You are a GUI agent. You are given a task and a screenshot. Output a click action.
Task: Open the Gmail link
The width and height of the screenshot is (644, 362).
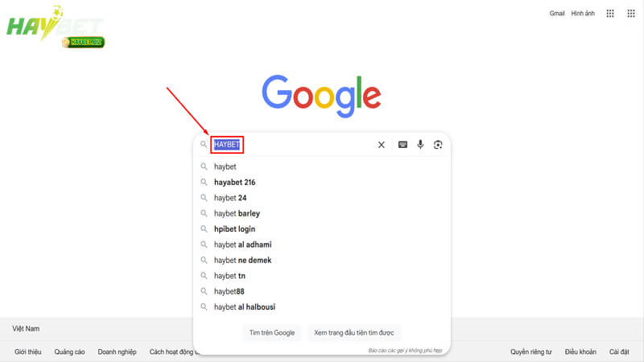click(x=557, y=14)
